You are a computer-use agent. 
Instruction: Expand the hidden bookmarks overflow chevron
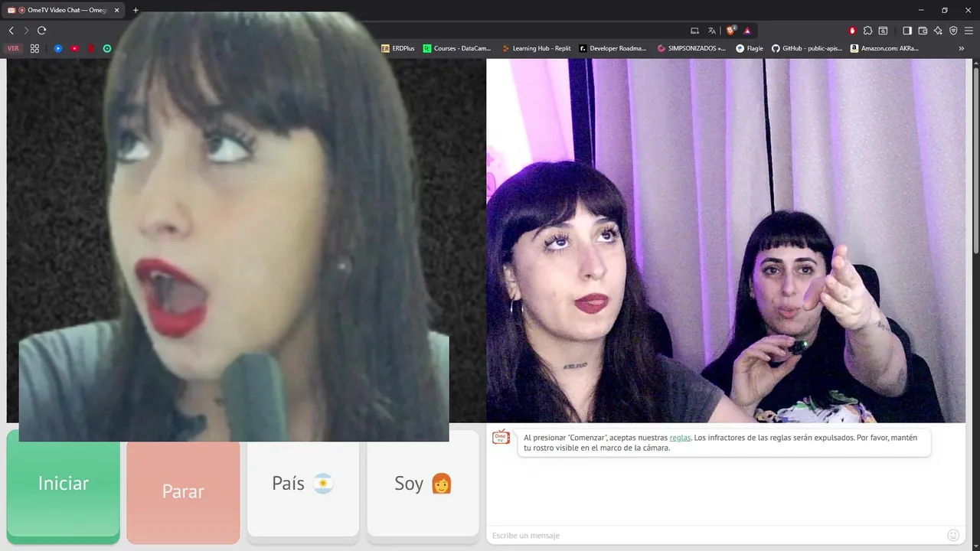click(x=962, y=48)
